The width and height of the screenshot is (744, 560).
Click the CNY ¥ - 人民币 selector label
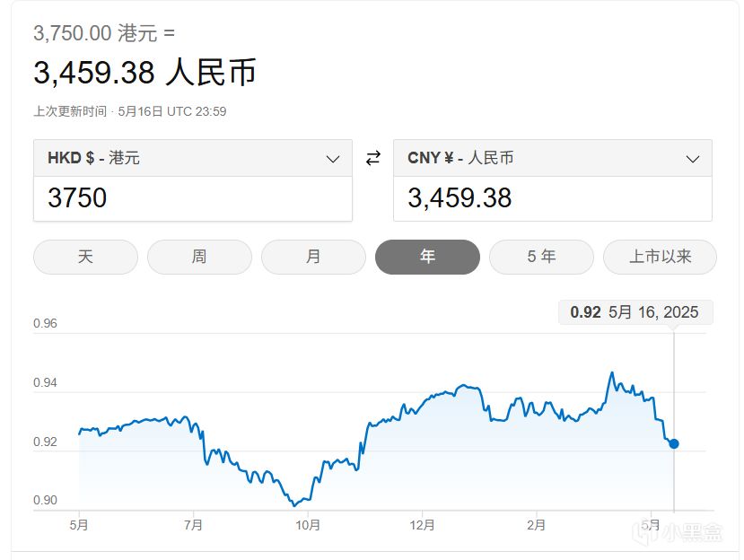[x=460, y=158]
